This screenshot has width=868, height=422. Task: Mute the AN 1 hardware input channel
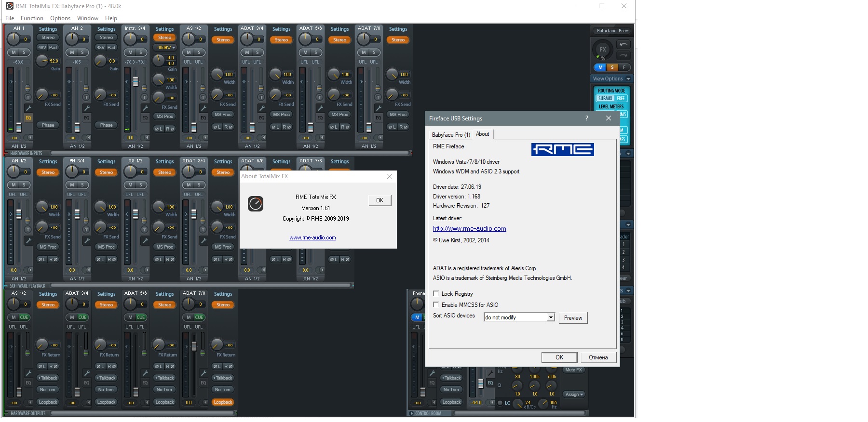tap(14, 53)
